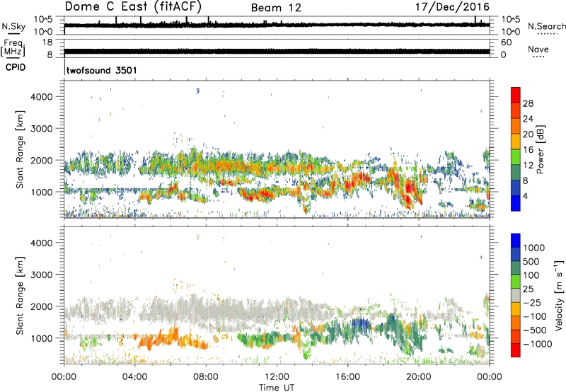This screenshot has height=392, width=566.
Task: Click dark blue top of velocity color bar
Action: coord(516,241)
